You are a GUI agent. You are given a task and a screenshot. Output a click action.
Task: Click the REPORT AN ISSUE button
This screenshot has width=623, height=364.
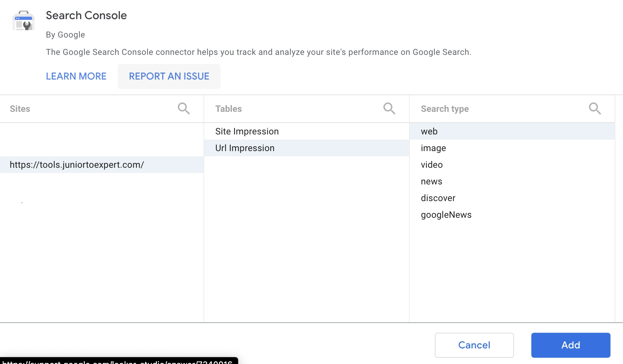(x=169, y=76)
